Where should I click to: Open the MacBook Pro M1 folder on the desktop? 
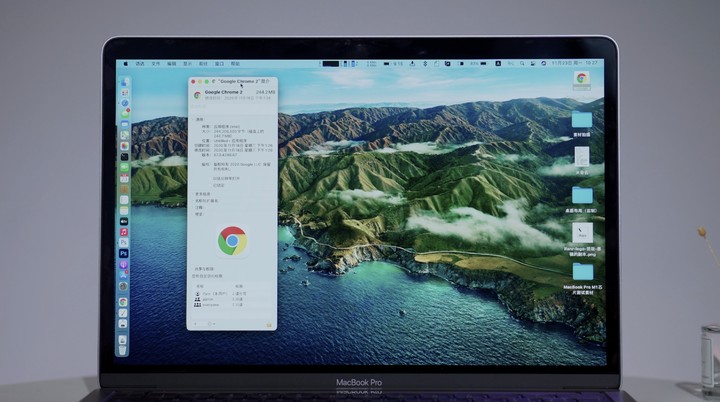581,272
